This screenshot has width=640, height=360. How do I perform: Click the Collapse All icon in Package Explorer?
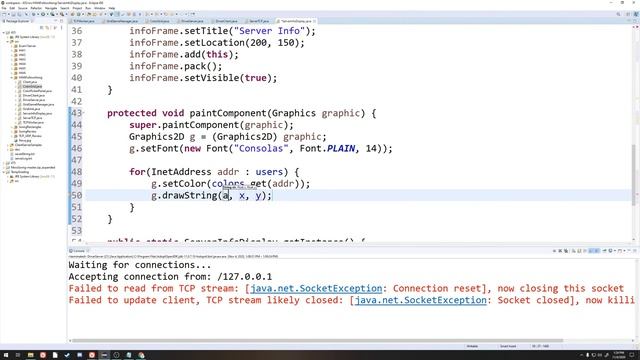42,27
